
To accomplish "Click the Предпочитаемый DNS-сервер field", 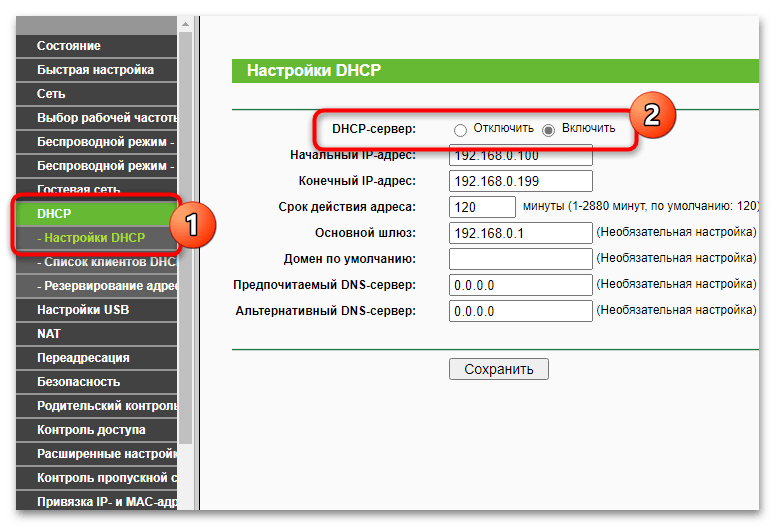I will [520, 285].
